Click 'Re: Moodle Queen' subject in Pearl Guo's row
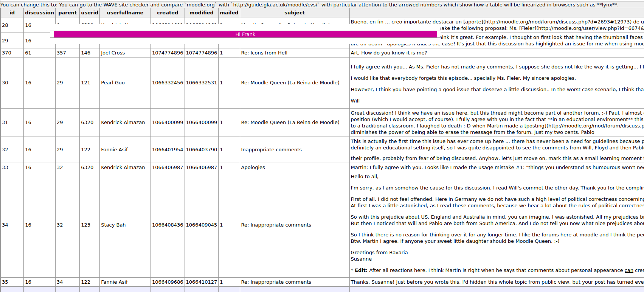 click(x=290, y=82)
